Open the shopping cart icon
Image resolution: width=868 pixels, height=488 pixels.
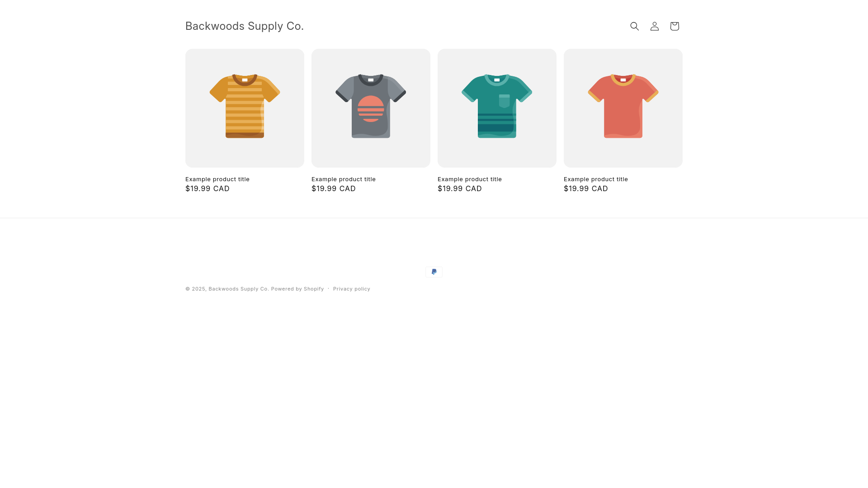pos(674,26)
